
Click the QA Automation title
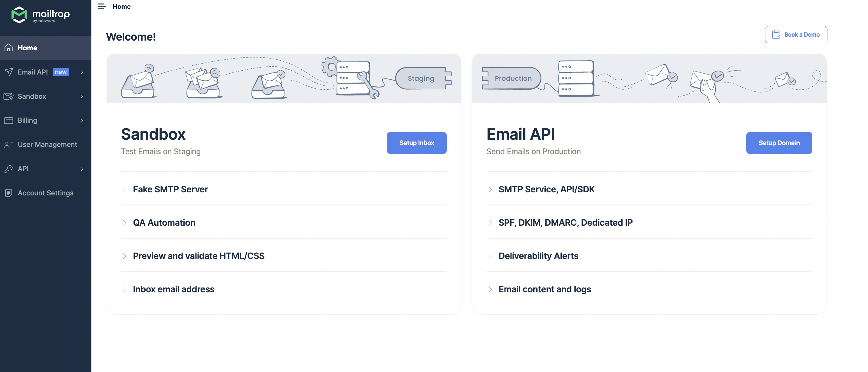pos(164,223)
